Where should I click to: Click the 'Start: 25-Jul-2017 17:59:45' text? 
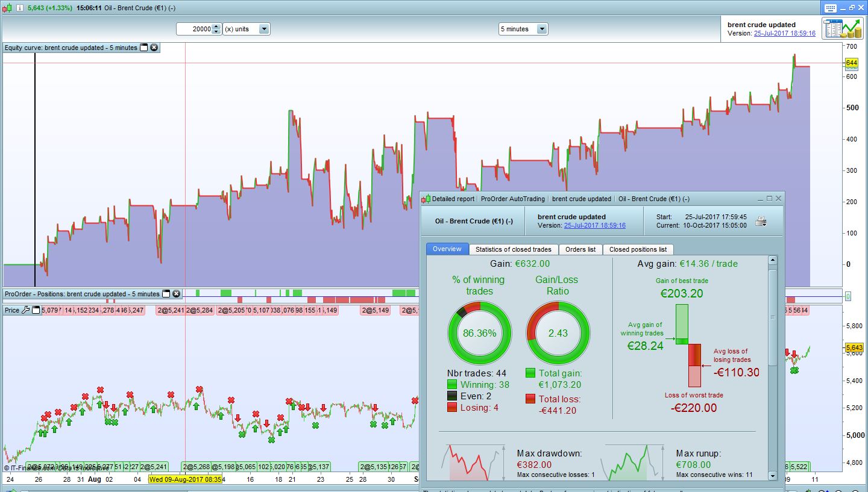tap(702, 217)
